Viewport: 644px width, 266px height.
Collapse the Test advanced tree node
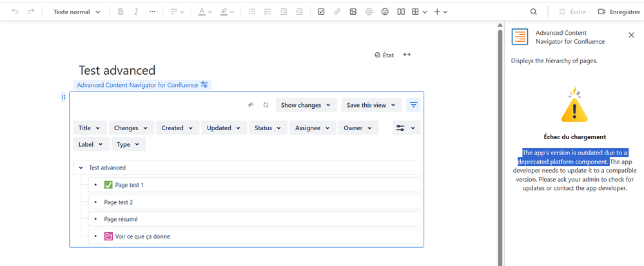pos(81,167)
